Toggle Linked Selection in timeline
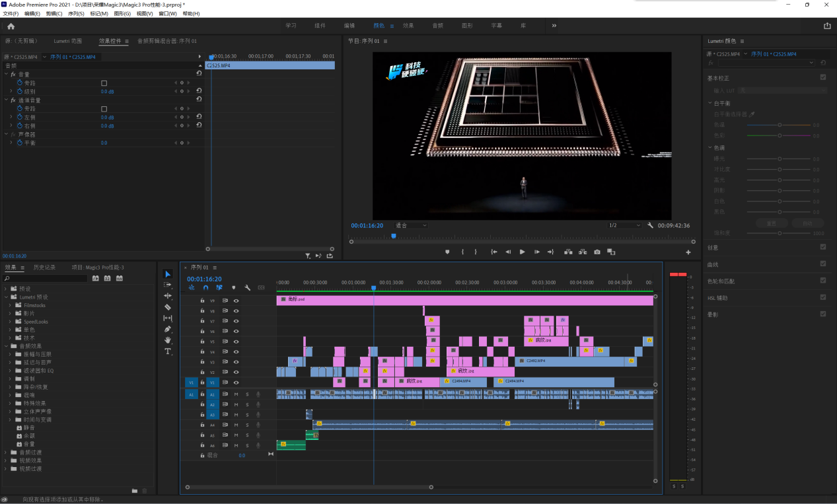 click(219, 287)
